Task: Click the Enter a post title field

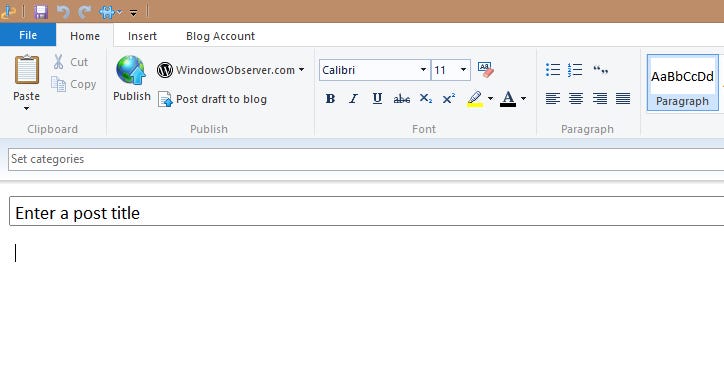Action: tap(367, 211)
